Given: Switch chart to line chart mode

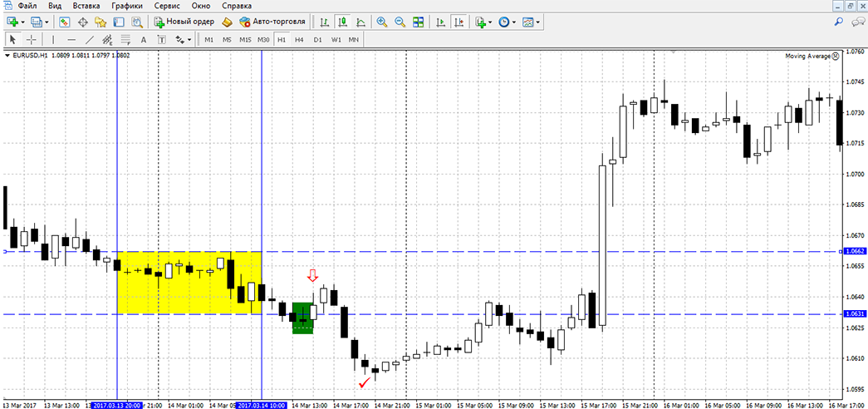Looking at the screenshot, I should 360,22.
